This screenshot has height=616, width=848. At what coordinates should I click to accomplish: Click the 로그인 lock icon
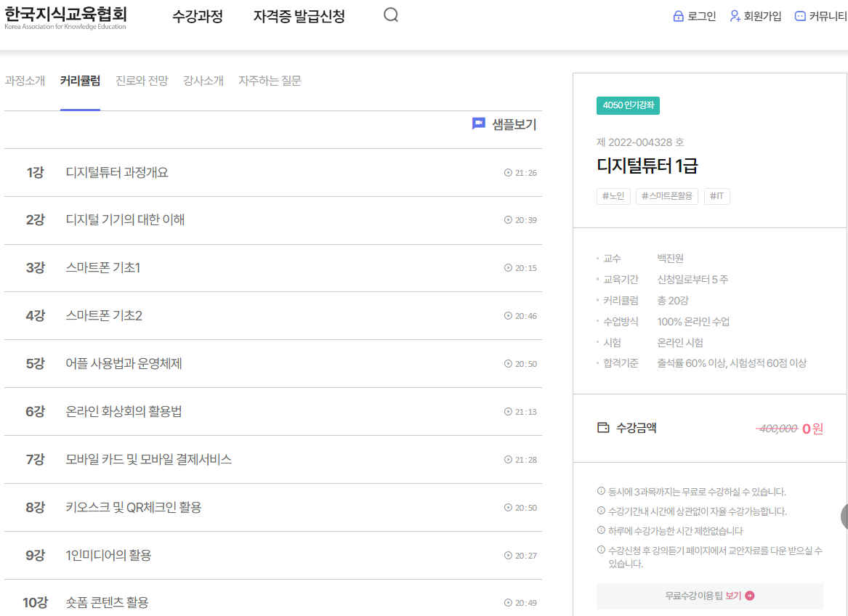(677, 15)
